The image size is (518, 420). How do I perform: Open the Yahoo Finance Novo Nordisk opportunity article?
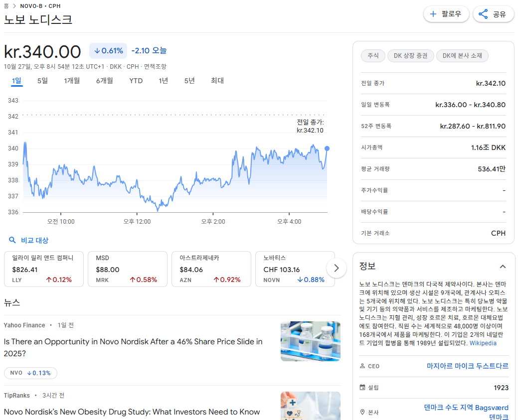133,347
